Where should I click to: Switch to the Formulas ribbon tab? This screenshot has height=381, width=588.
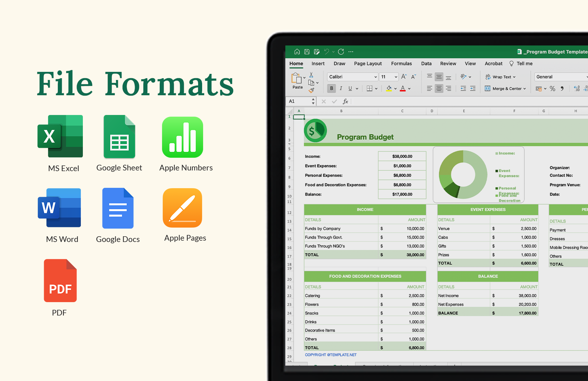(401, 63)
